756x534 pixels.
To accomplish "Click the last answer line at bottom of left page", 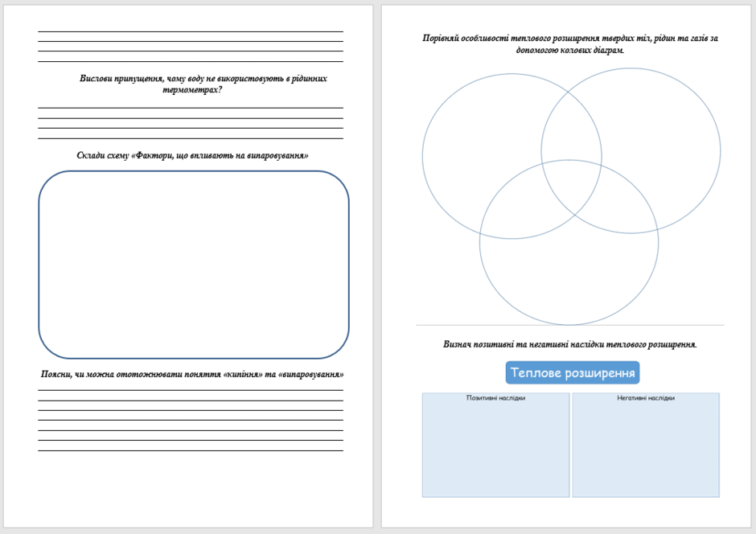I will [191, 450].
